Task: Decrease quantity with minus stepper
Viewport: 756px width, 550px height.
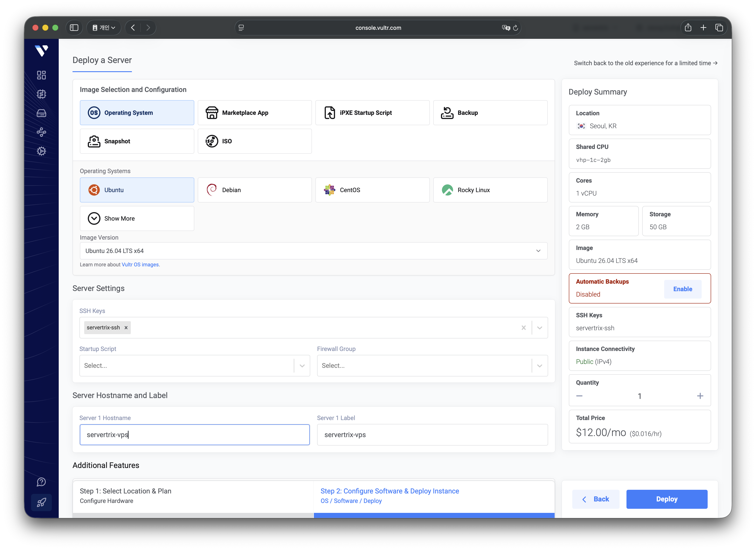Action: pos(579,396)
